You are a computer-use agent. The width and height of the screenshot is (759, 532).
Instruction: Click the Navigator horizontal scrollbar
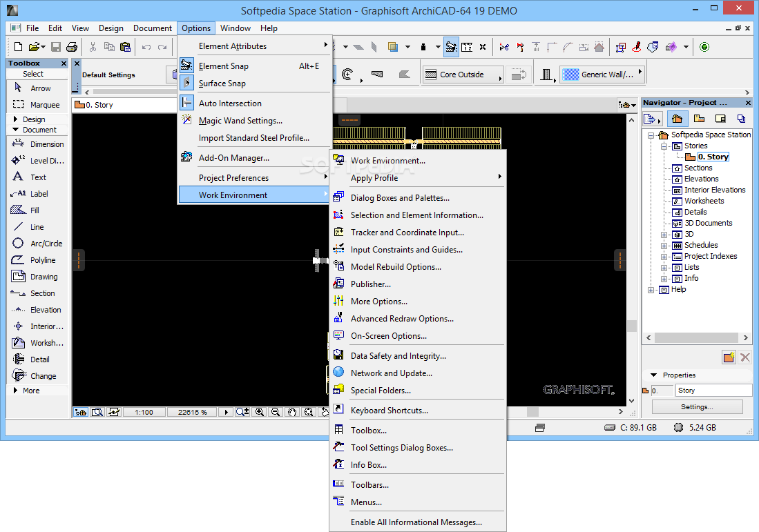tap(697, 337)
